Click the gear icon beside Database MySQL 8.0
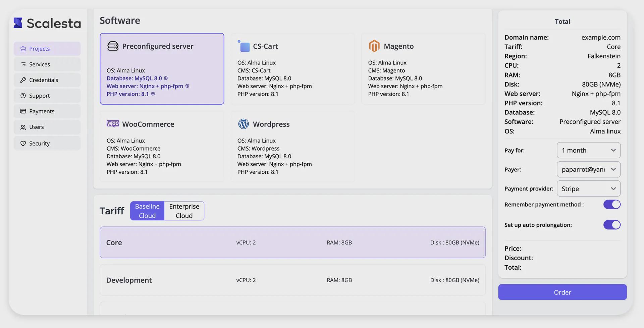 (x=166, y=78)
